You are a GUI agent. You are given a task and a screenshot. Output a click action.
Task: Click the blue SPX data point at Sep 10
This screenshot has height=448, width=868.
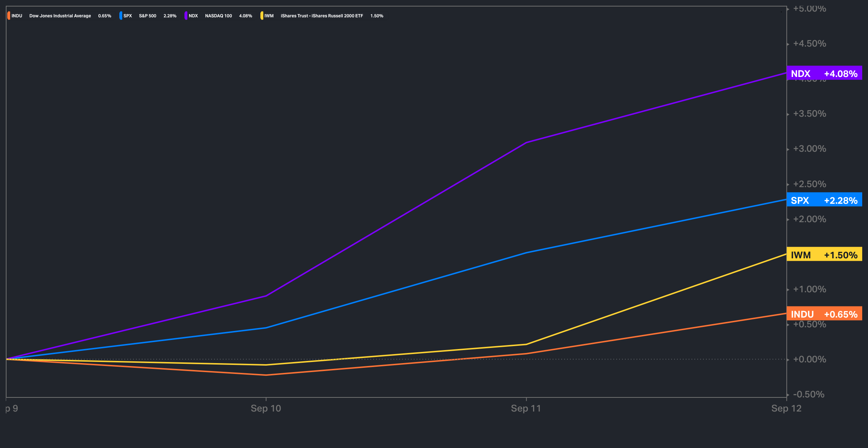(x=266, y=328)
